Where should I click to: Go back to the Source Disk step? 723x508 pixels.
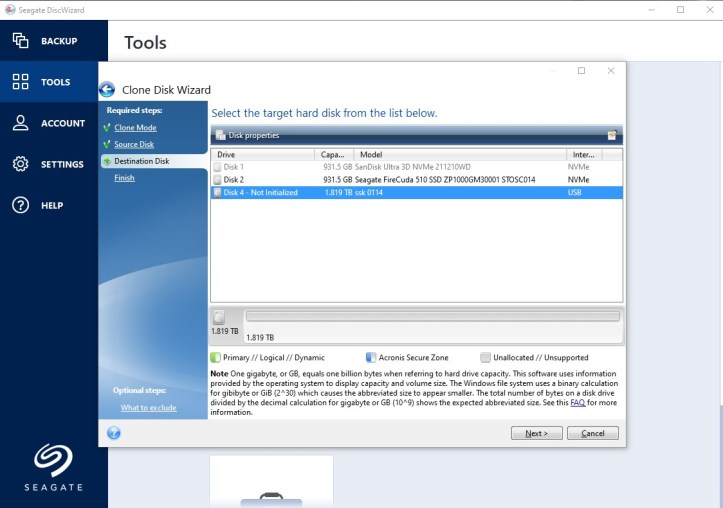(134, 145)
